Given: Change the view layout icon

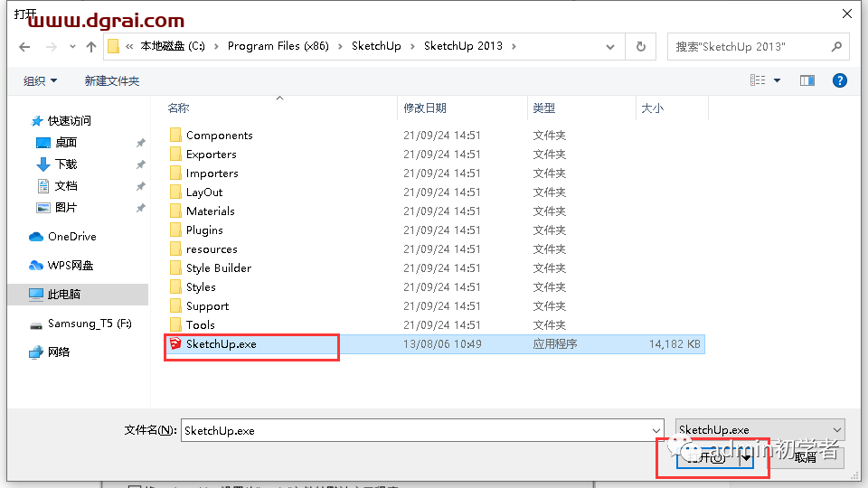Looking at the screenshot, I should coord(758,80).
